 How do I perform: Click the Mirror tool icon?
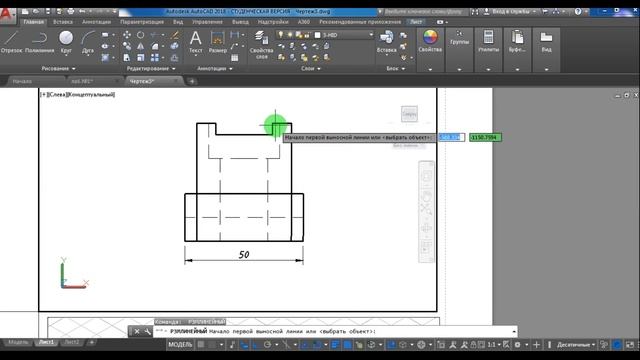click(x=140, y=47)
